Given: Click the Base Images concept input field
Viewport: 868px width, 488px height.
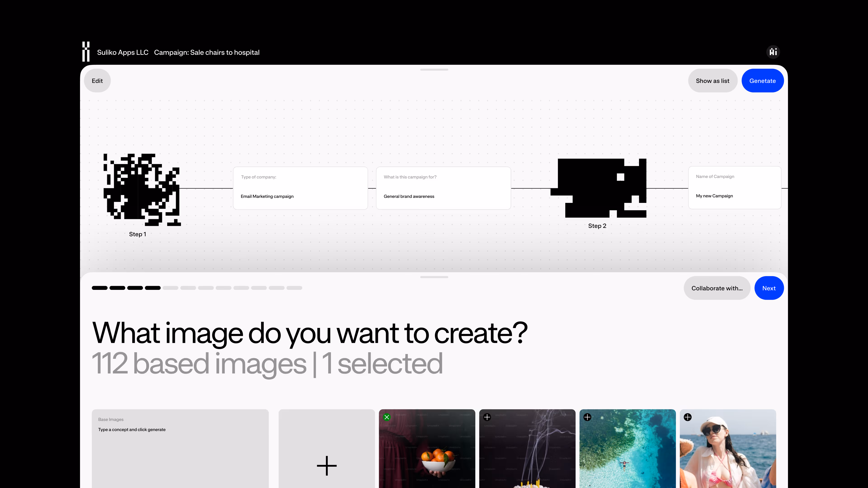Looking at the screenshot, I should pos(180,449).
